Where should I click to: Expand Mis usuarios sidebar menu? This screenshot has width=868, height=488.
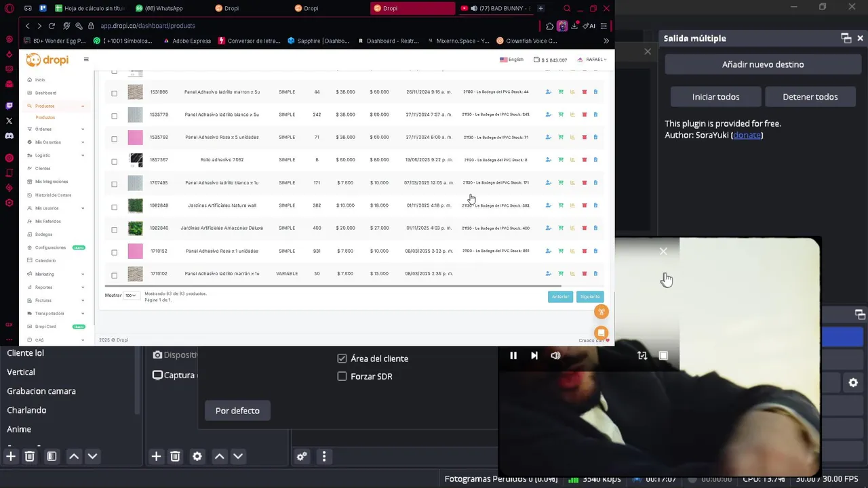(56, 208)
